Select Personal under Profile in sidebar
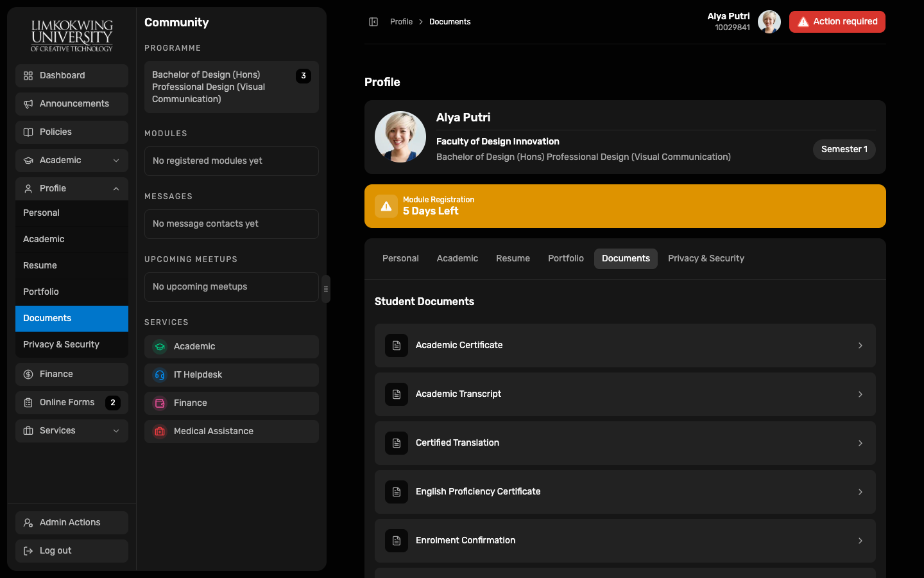Screen dimensions: 924x578 point(72,213)
